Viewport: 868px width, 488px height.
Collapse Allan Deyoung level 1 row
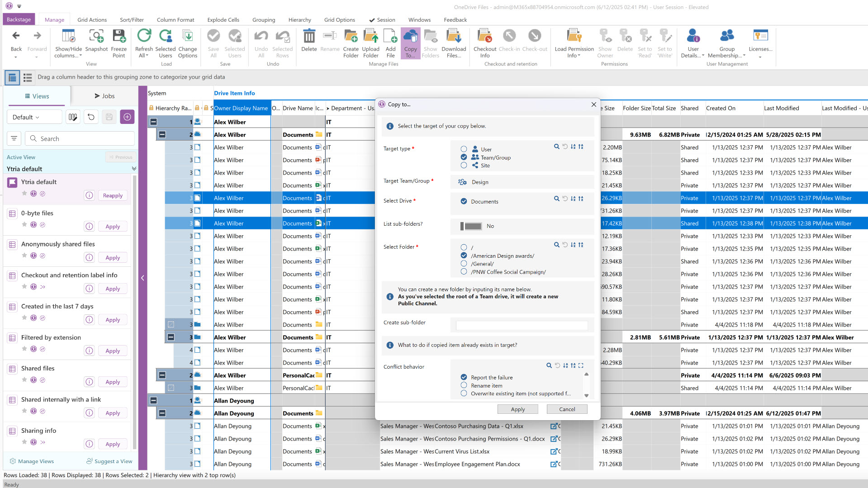tap(153, 400)
